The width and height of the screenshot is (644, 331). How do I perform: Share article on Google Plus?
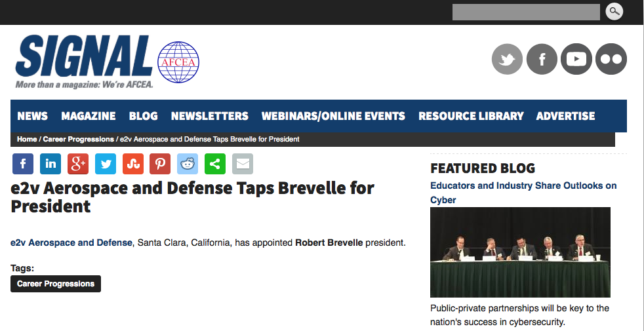[x=78, y=164]
